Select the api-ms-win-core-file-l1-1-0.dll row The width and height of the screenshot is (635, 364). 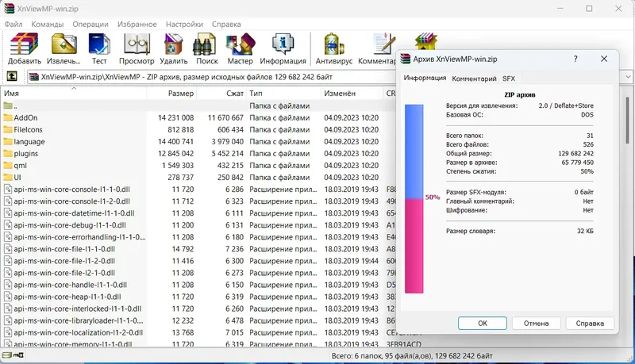198,249
